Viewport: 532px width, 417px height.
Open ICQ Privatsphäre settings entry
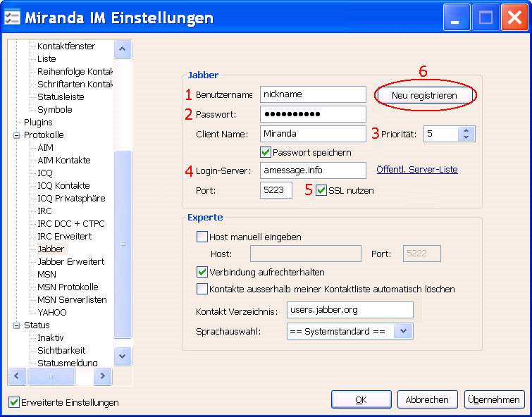71,198
